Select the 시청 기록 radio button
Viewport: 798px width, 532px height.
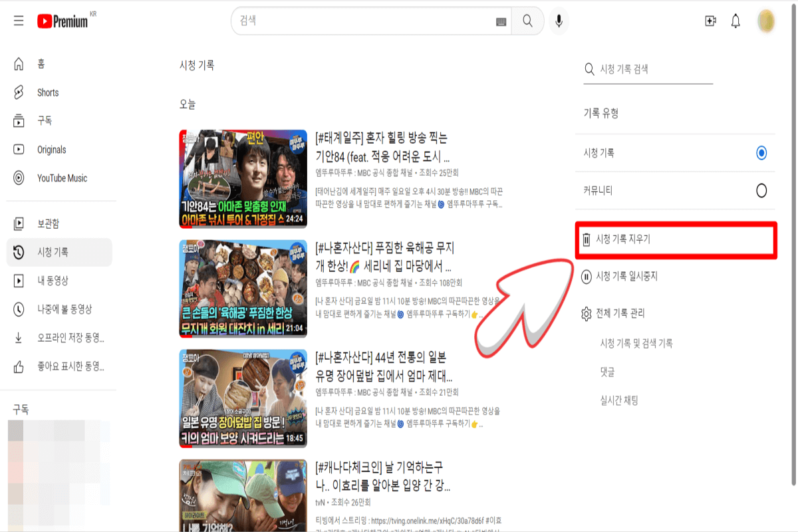coord(760,153)
